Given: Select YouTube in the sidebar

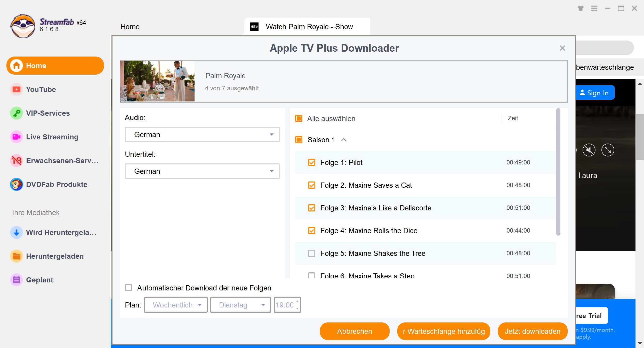Looking at the screenshot, I should point(55,89).
